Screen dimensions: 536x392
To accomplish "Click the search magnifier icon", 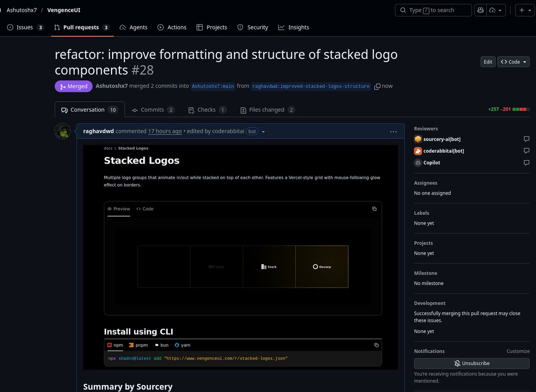I will click(x=403, y=10).
